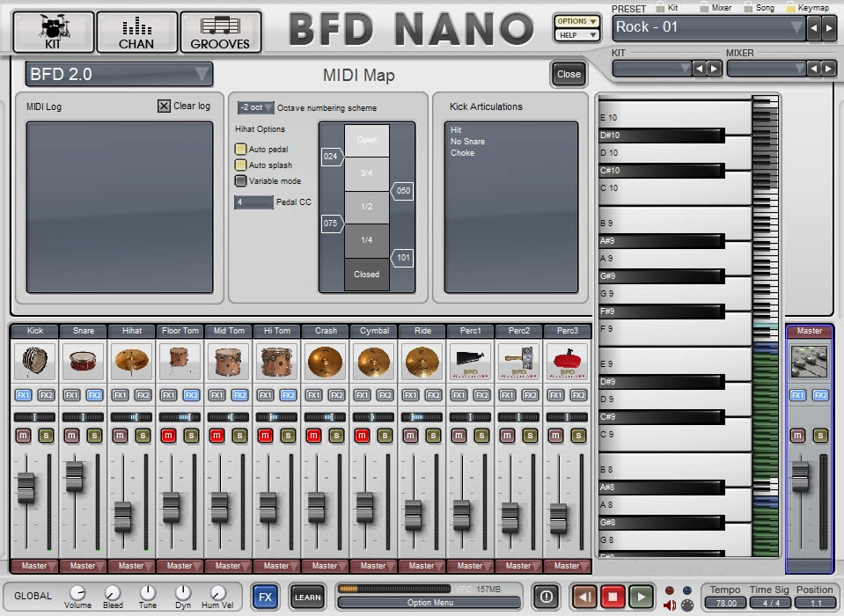Click the Perc3 red instrument thumbnail
Screen dimensions: 844x616
click(x=568, y=361)
